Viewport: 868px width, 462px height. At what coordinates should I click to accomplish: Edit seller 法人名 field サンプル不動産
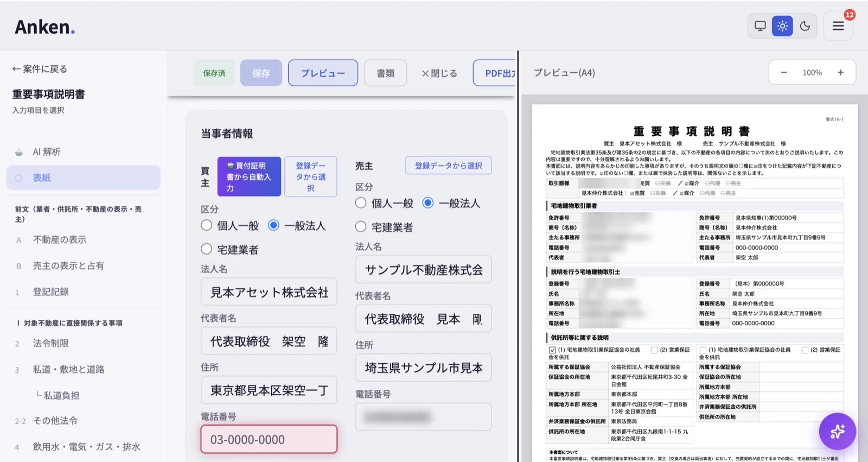[x=423, y=270]
